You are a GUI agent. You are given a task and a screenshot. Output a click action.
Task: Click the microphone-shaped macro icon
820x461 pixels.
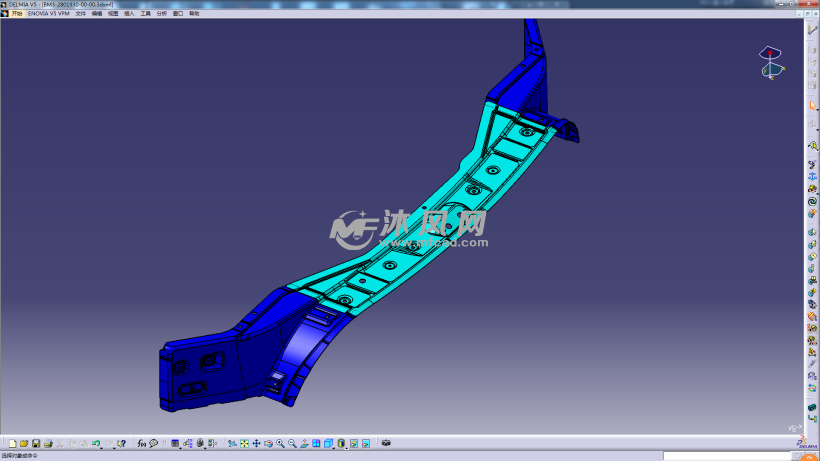coord(200,443)
